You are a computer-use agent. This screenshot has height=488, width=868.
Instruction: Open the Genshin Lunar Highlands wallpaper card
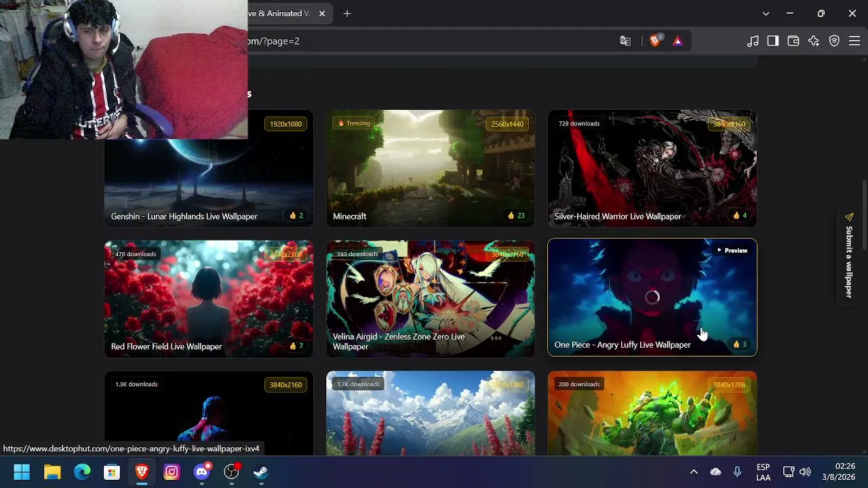tap(209, 168)
